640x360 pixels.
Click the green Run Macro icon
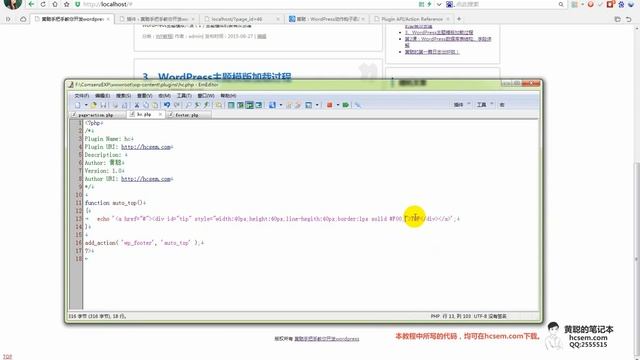[x=346, y=105]
